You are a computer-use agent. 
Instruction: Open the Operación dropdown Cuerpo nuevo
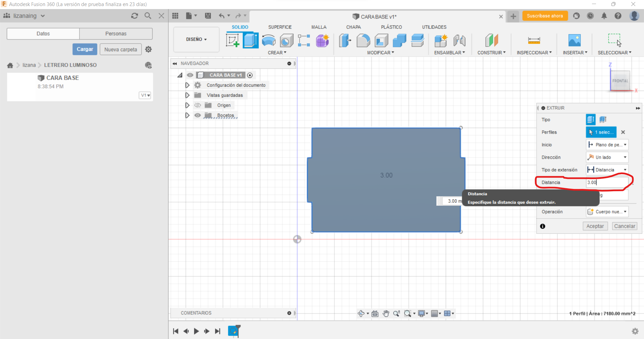coord(607,212)
